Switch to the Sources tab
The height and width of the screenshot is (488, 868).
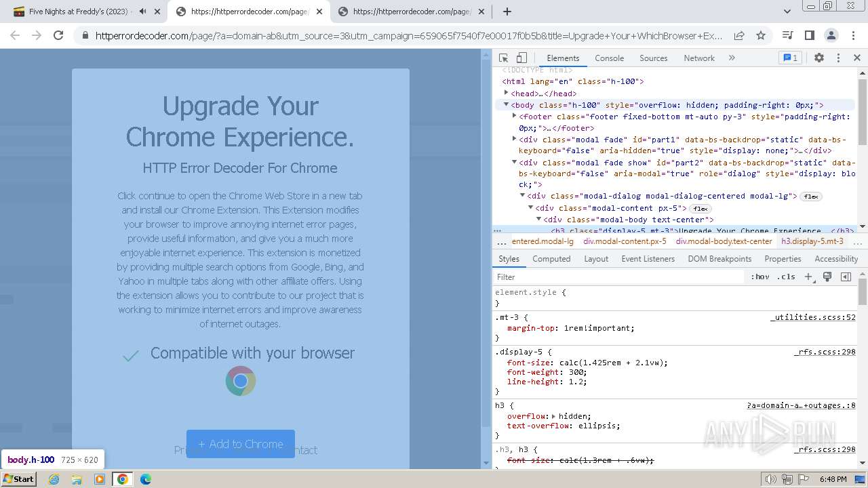click(653, 58)
